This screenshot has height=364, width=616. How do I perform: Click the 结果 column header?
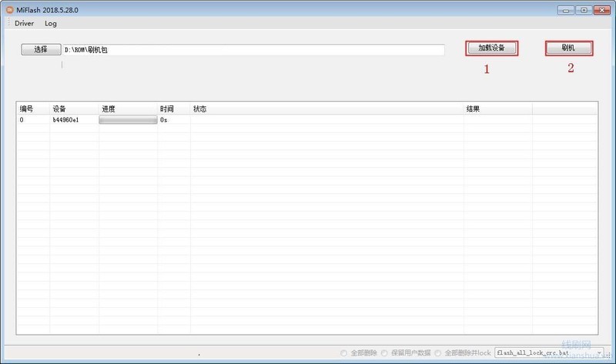[x=497, y=109]
